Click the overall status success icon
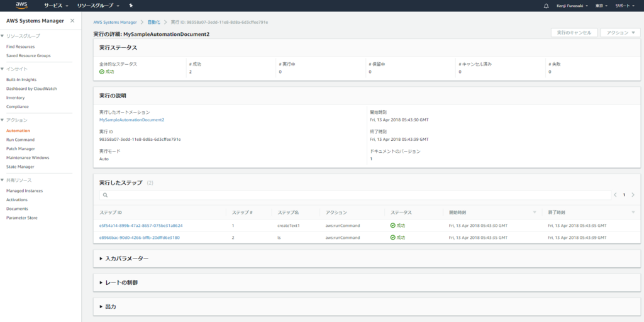The width and height of the screenshot is (644, 322). click(x=102, y=72)
